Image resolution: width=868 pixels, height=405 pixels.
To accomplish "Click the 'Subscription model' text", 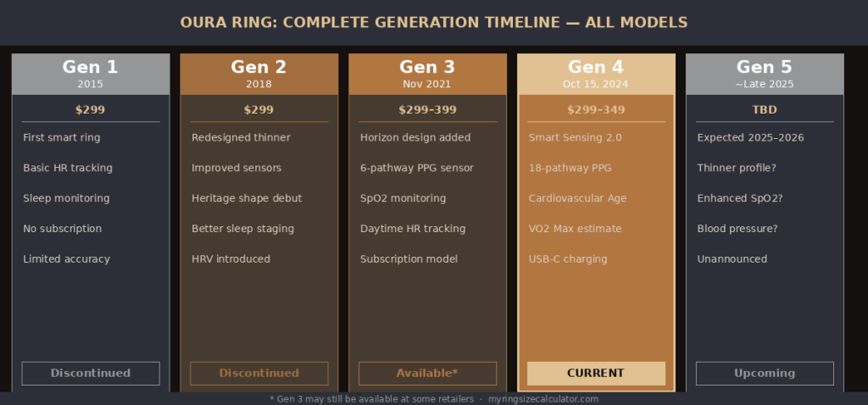I will [x=409, y=259].
